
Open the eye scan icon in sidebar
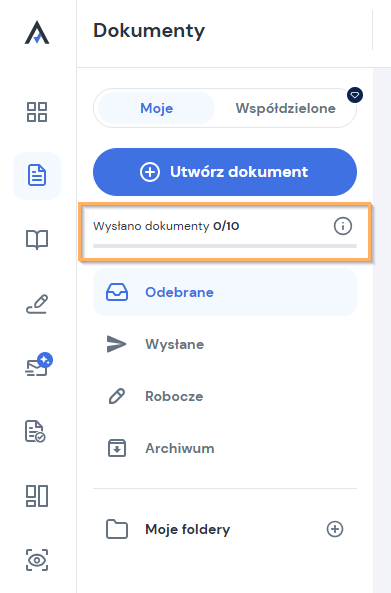[x=37, y=560]
